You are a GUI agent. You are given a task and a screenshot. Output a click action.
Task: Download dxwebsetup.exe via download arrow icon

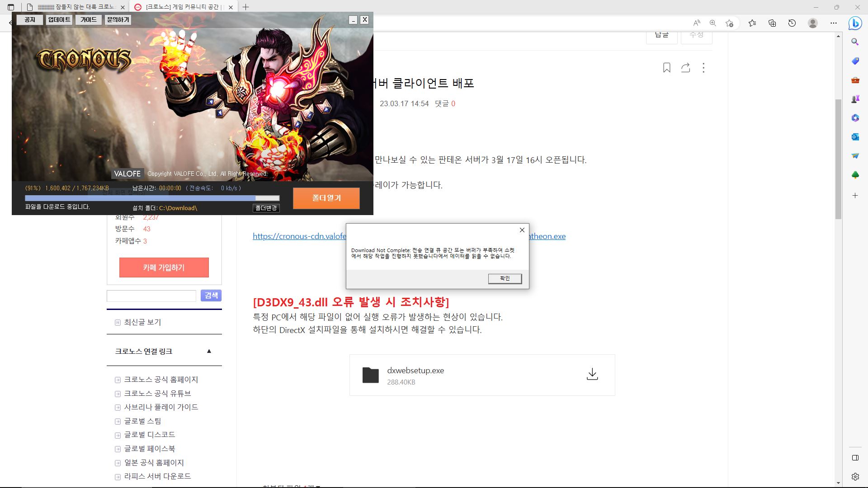pos(592,374)
